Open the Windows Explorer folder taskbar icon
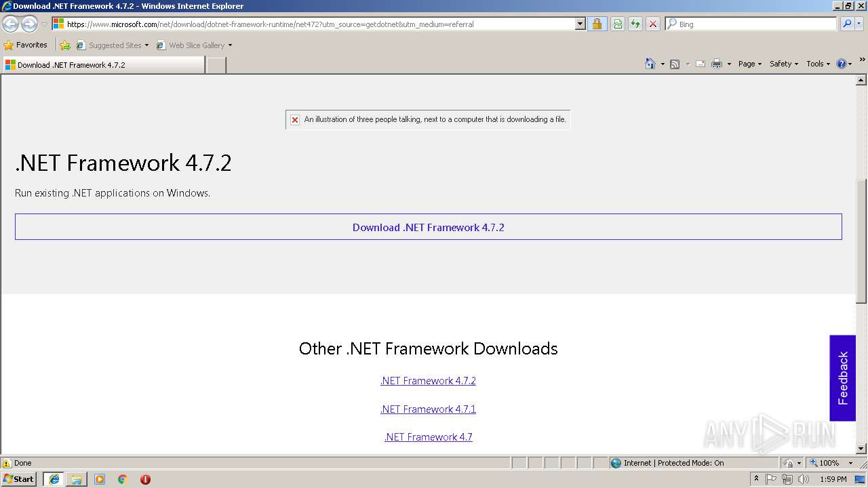 (x=77, y=479)
